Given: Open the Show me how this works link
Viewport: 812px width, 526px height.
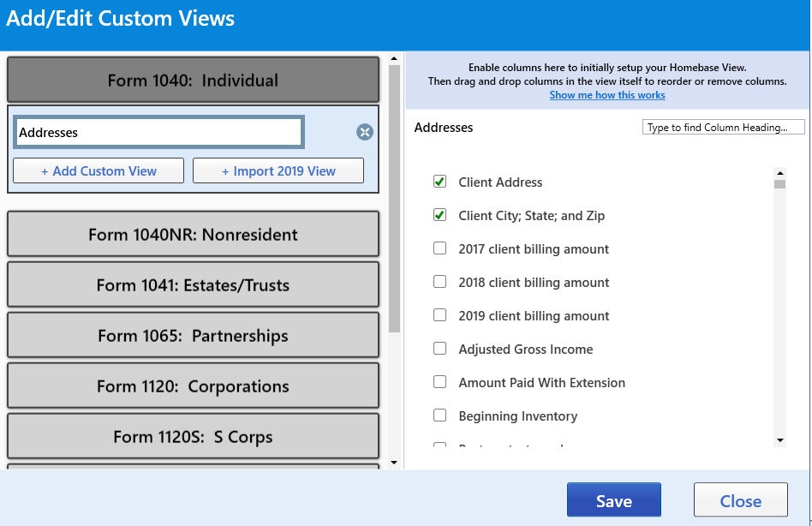Looking at the screenshot, I should [607, 95].
